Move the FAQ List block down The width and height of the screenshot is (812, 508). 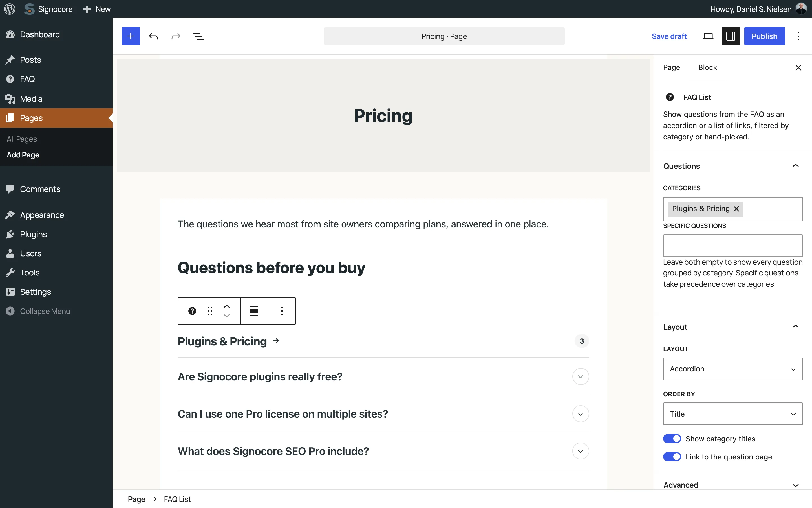[x=226, y=316]
